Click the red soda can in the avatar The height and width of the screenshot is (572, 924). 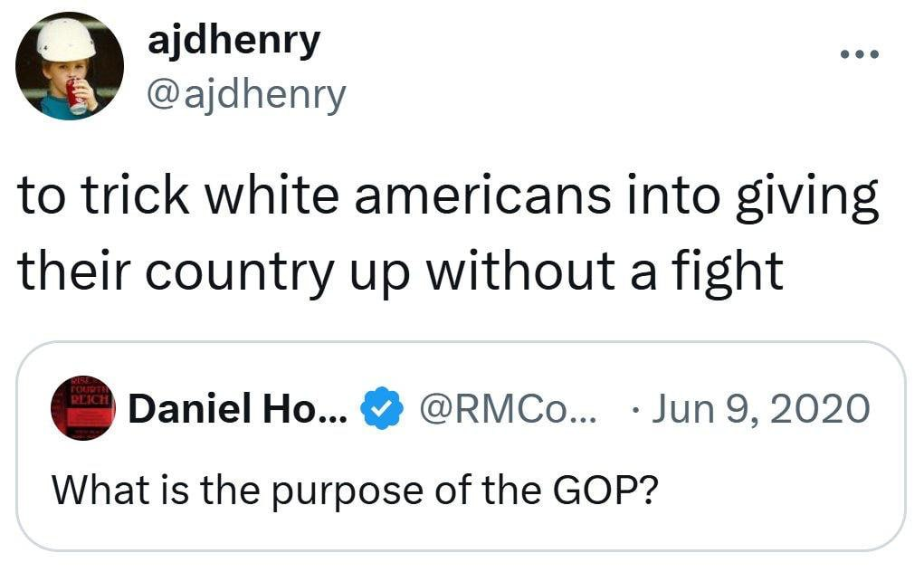76,96
